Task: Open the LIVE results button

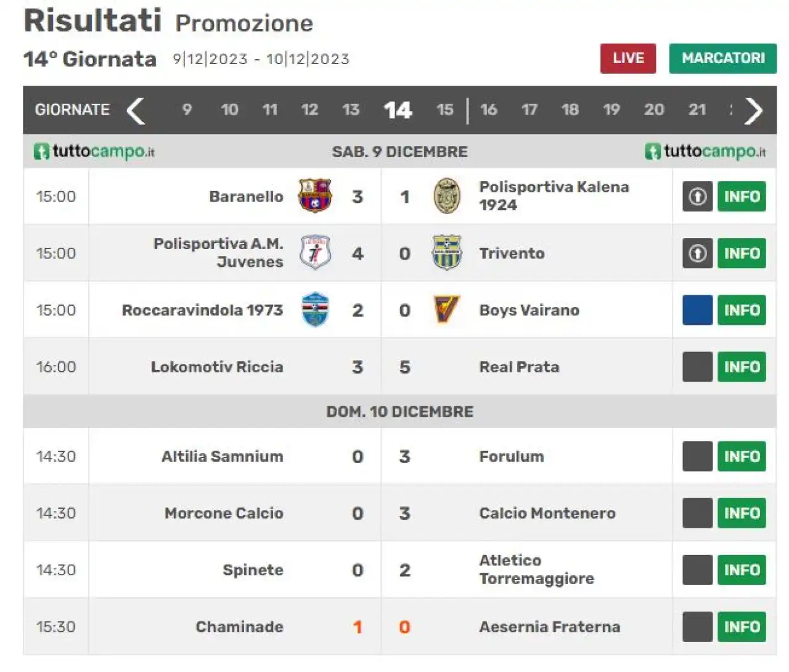Action: (628, 59)
